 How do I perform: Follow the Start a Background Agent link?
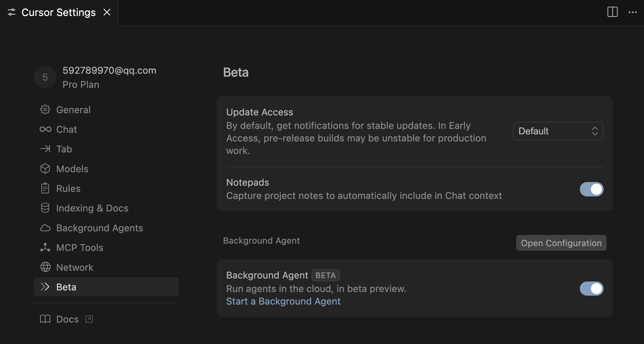coord(283,301)
